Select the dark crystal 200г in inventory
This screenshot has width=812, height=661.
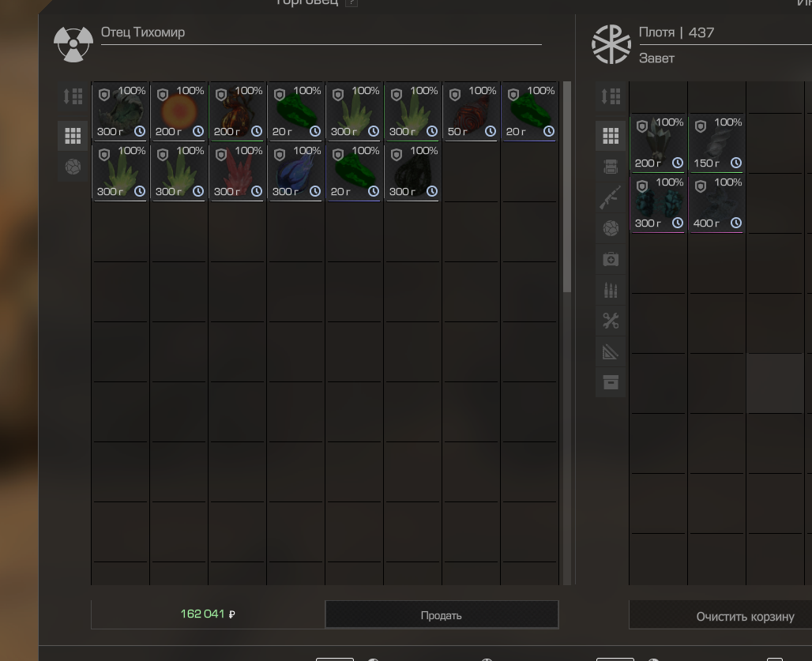[659, 143]
